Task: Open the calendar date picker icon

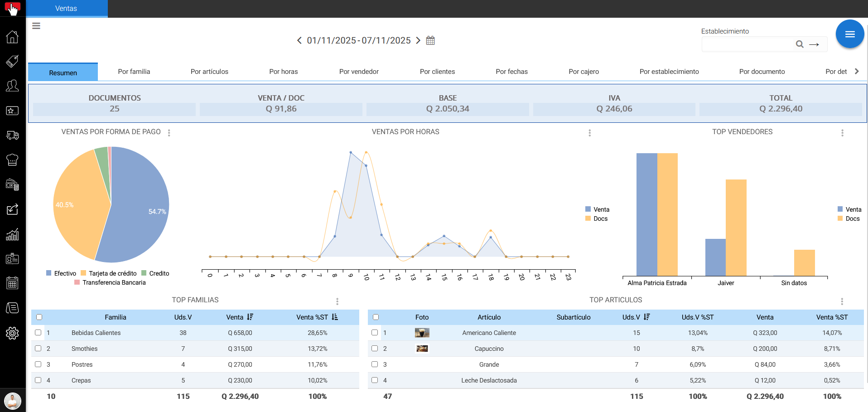Action: tap(430, 40)
